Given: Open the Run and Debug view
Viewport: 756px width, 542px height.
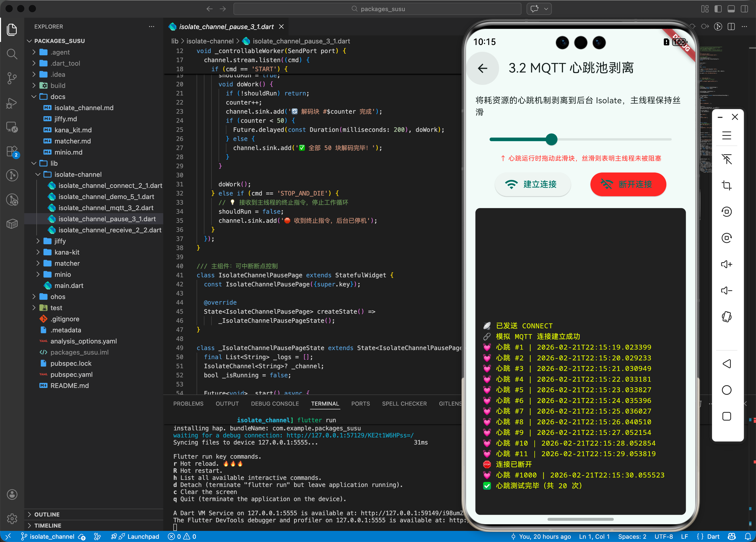Looking at the screenshot, I should point(12,103).
